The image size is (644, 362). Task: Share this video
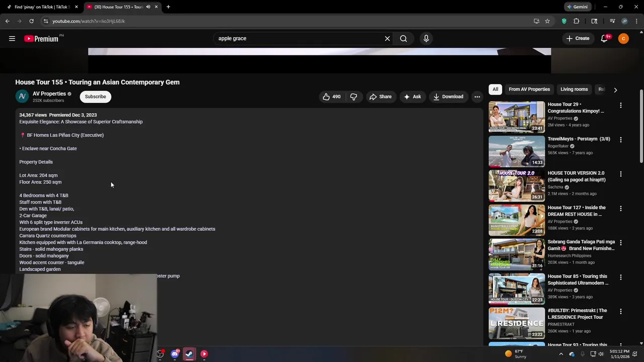[x=380, y=97]
